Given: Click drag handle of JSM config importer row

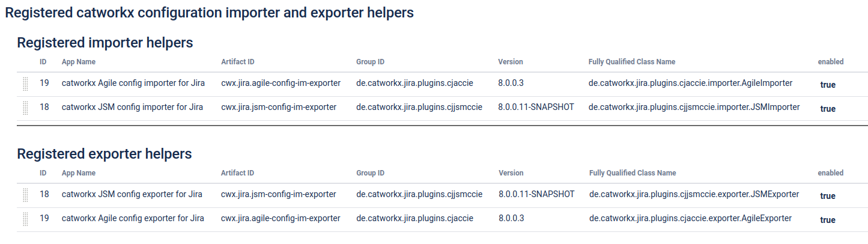Looking at the screenshot, I should pyautogui.click(x=25, y=108).
